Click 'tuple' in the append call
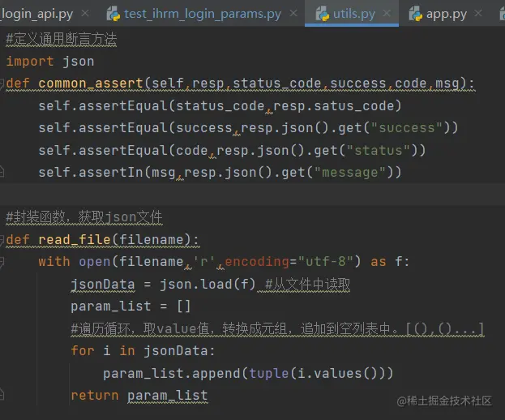 (x=268, y=373)
